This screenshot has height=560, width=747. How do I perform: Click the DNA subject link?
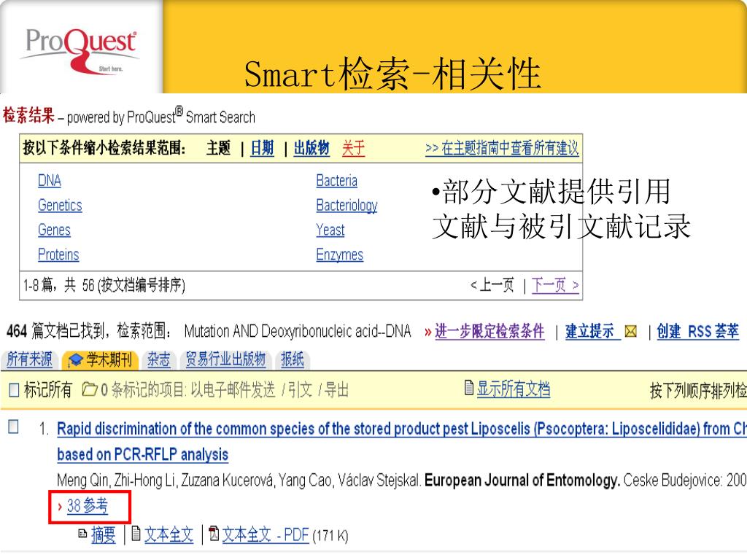tap(50, 181)
